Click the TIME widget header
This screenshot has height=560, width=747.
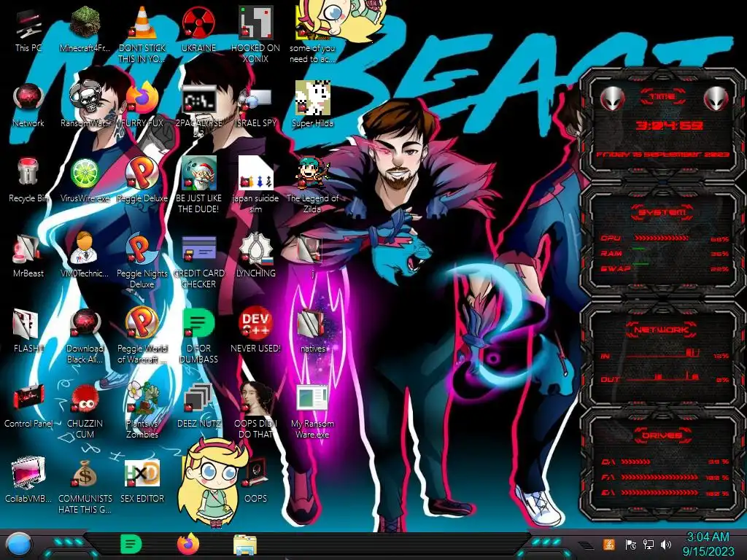click(x=662, y=96)
